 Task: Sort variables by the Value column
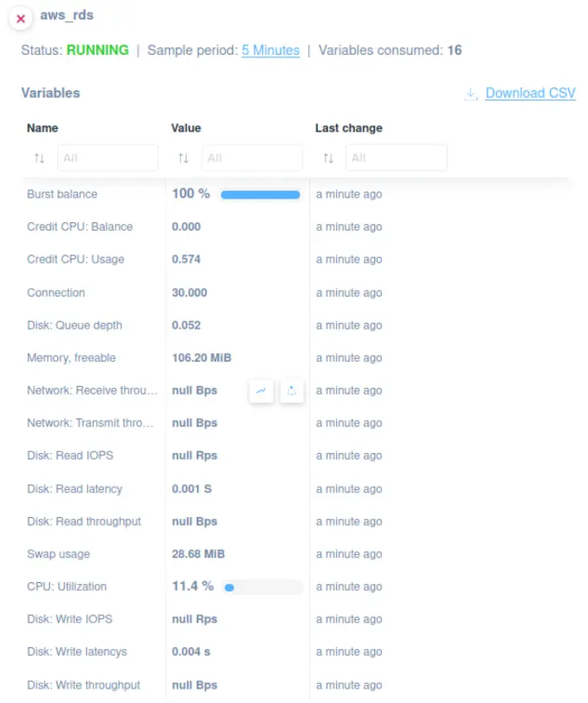pos(183,158)
